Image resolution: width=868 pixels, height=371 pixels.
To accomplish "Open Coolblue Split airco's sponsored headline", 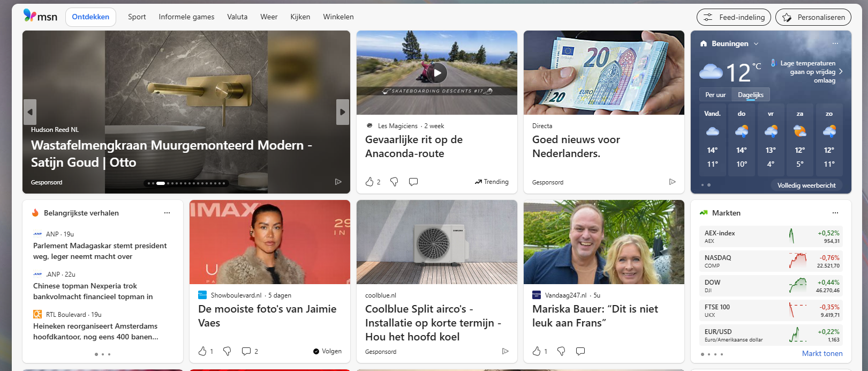I will point(433,323).
